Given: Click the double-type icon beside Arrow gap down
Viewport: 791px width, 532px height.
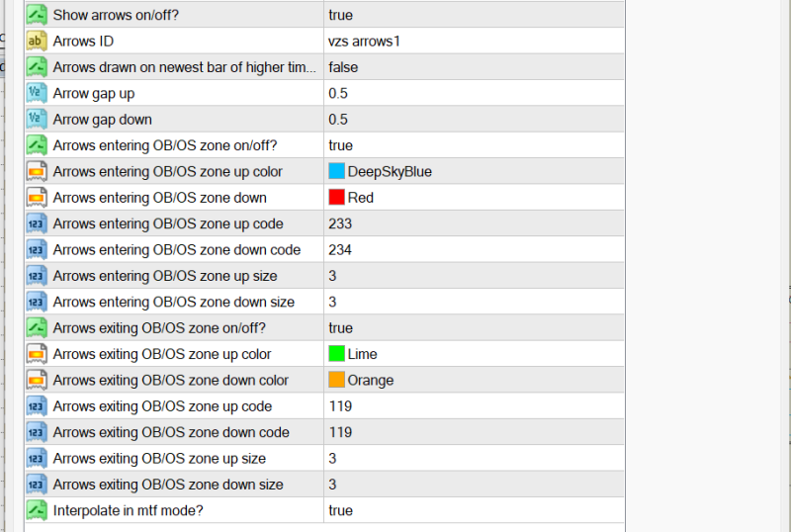Looking at the screenshot, I should (37, 119).
